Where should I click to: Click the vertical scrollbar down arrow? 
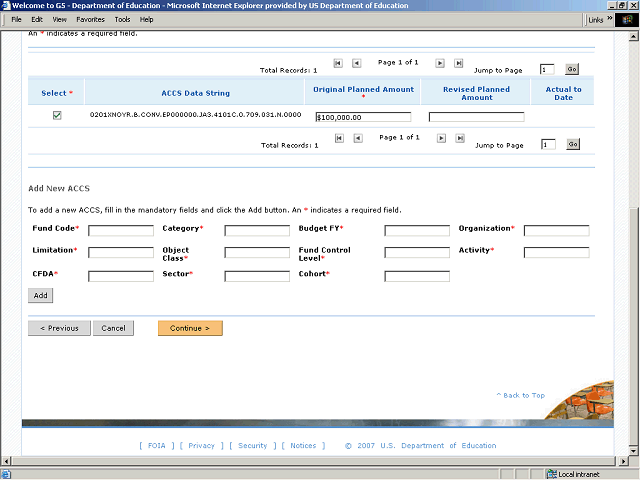(x=633, y=451)
